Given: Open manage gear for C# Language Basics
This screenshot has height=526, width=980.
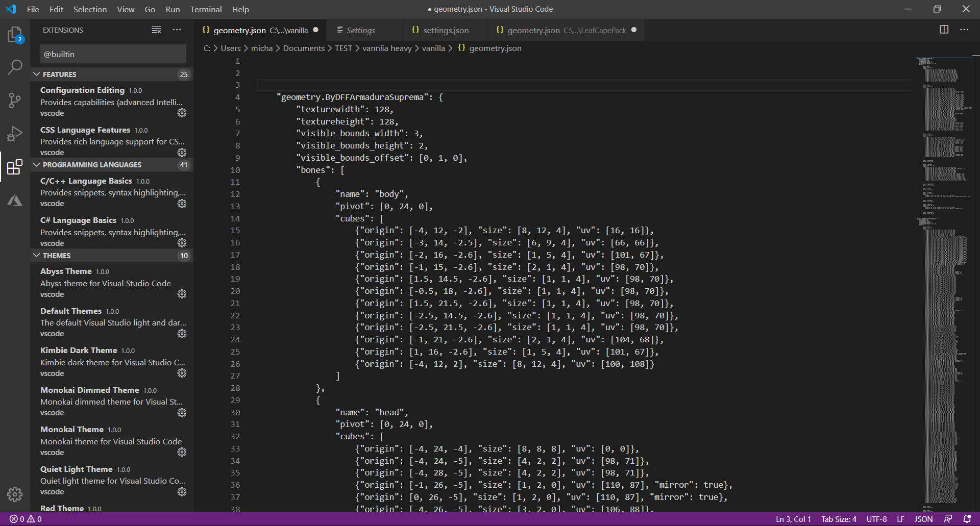Looking at the screenshot, I should click(182, 243).
